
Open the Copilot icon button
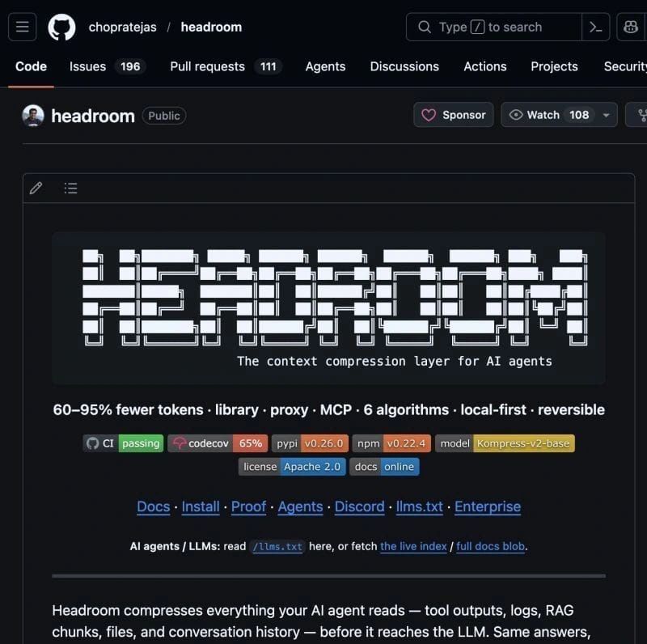pyautogui.click(x=631, y=28)
